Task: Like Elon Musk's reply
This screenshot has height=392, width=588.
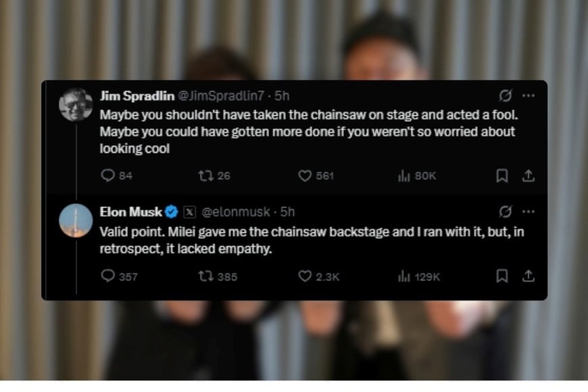Action: coord(305,276)
